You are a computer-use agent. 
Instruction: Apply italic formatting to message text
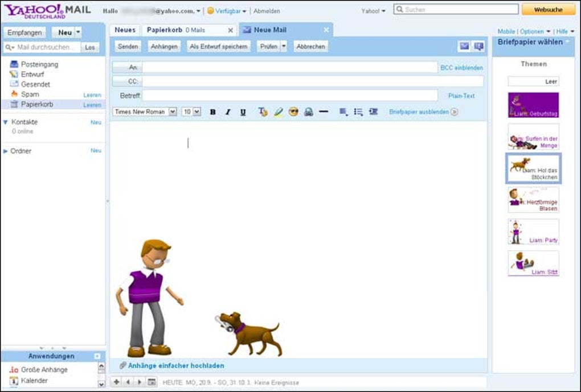[x=228, y=113]
